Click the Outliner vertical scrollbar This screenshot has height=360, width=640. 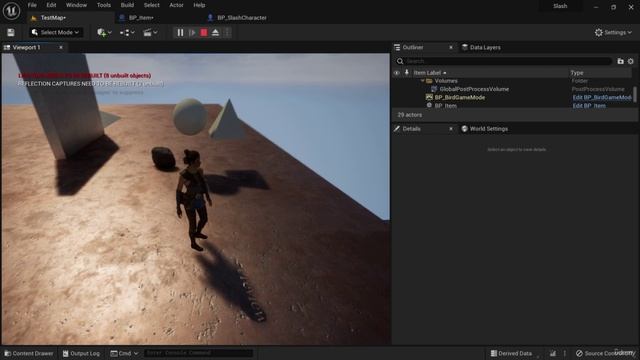click(635, 94)
